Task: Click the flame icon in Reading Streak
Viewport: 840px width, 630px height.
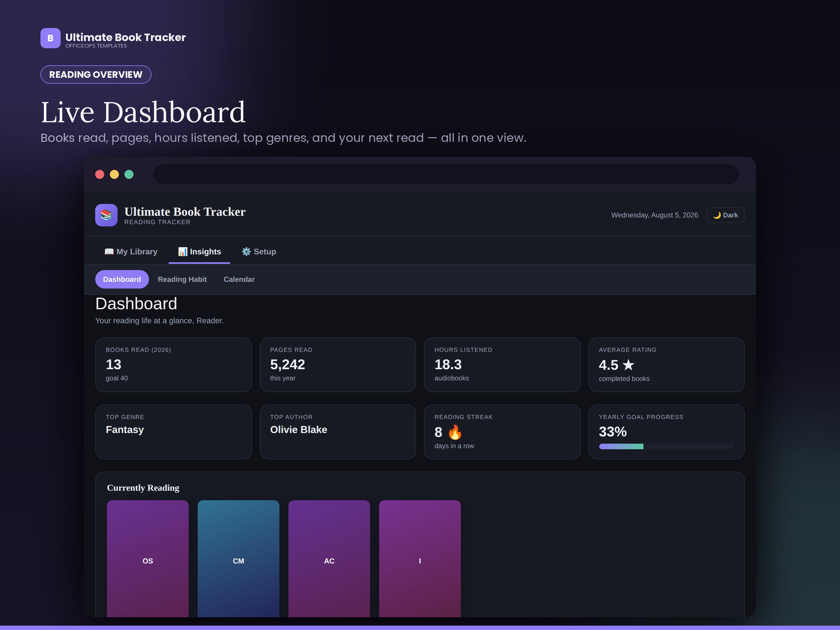Action: click(x=455, y=432)
